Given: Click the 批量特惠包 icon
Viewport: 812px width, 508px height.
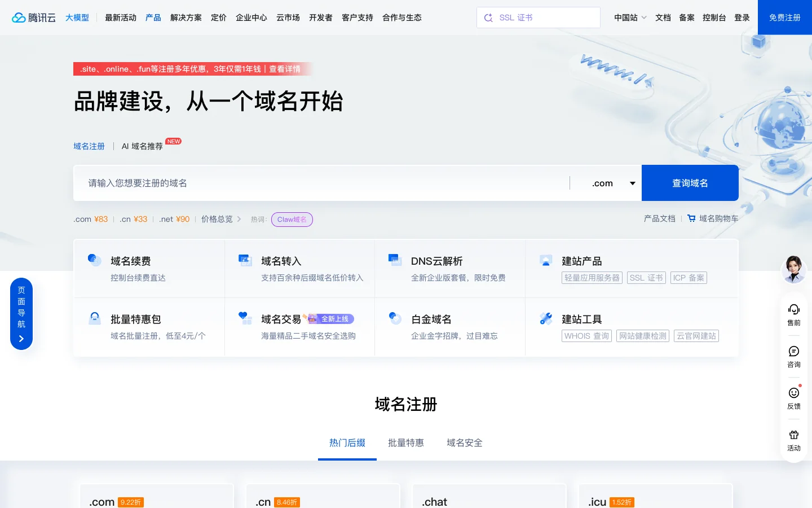Looking at the screenshot, I should [x=95, y=318].
